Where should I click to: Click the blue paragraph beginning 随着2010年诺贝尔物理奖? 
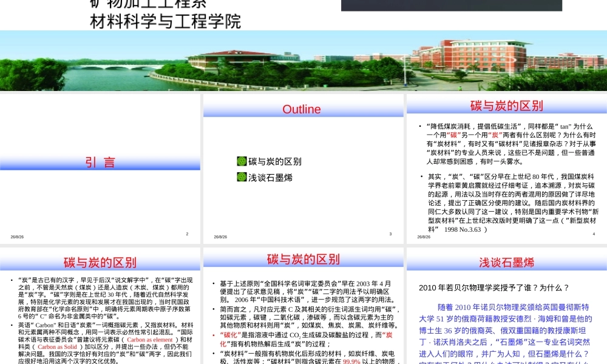505,335
